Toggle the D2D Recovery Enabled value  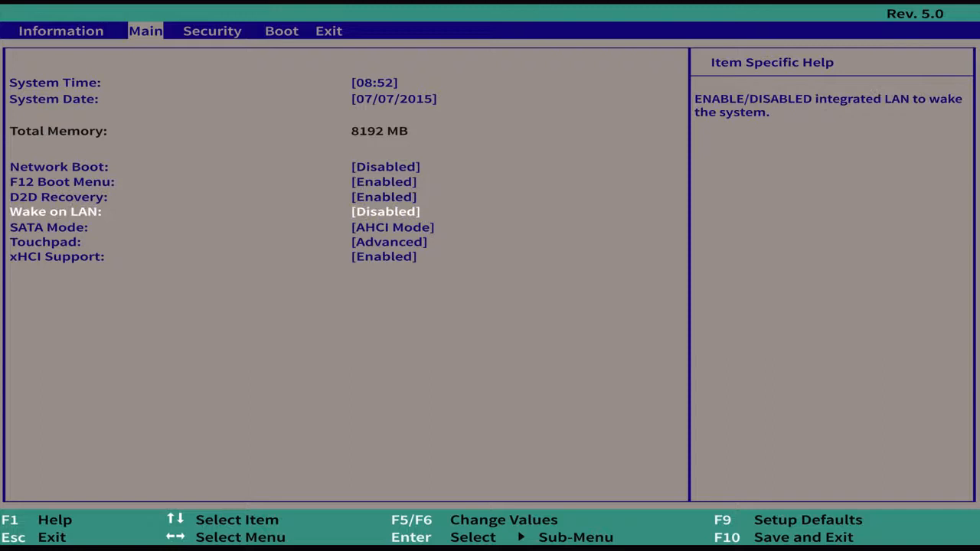(x=384, y=197)
